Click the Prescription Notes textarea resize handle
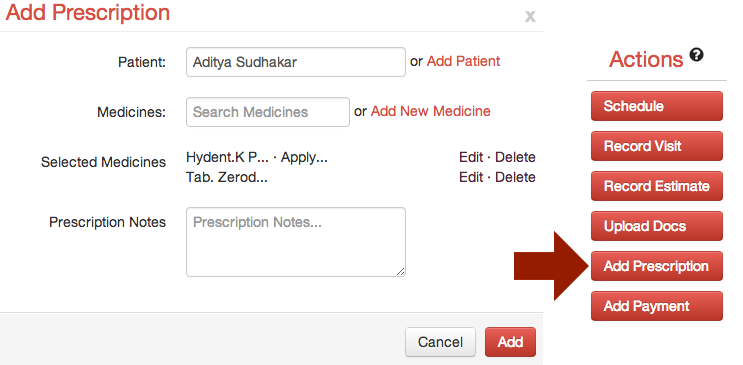This screenshot has width=743, height=365. click(400, 272)
